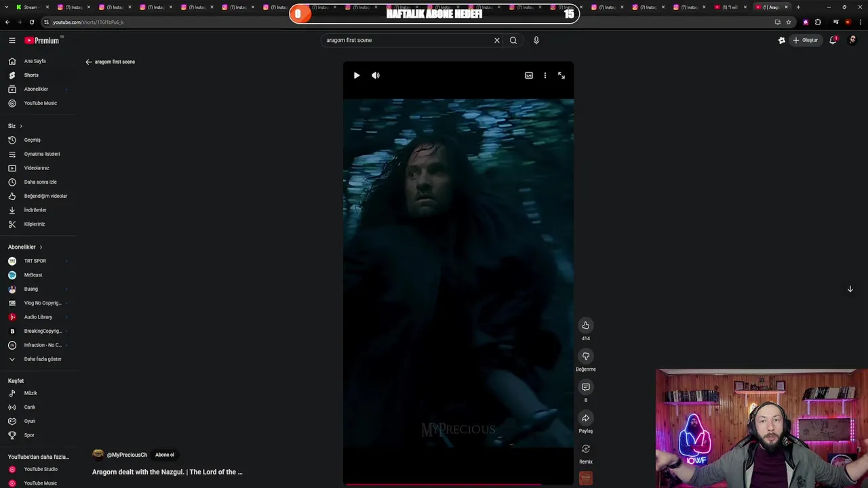868x488 pixels.
Task: Open Ana Sayfa in the sidebar
Action: (37, 61)
